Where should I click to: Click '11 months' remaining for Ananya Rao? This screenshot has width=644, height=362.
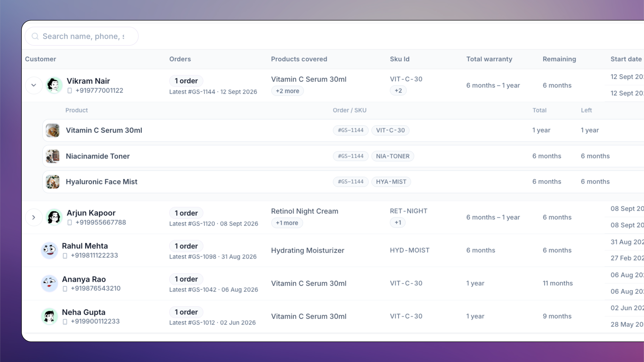click(557, 283)
